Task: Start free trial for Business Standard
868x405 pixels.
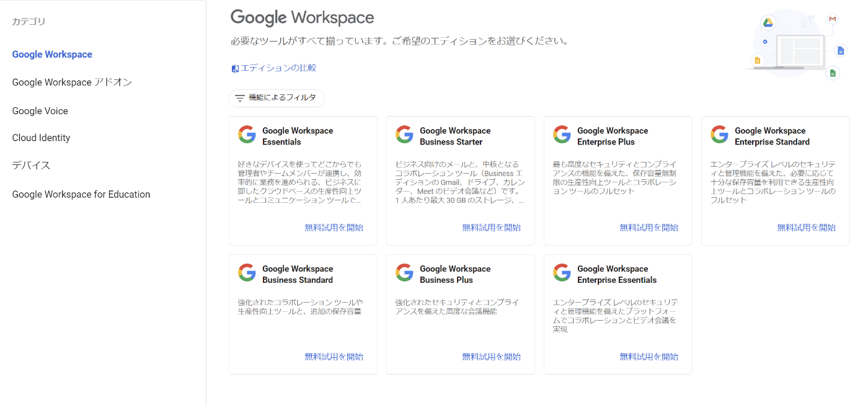Action: [334, 357]
